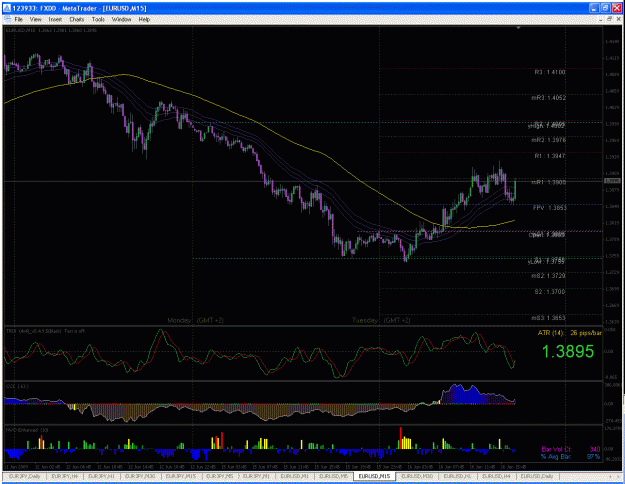The width and height of the screenshot is (625, 484).
Task: Click the Tuesday (GMT +2) session label
Action: tap(381, 320)
